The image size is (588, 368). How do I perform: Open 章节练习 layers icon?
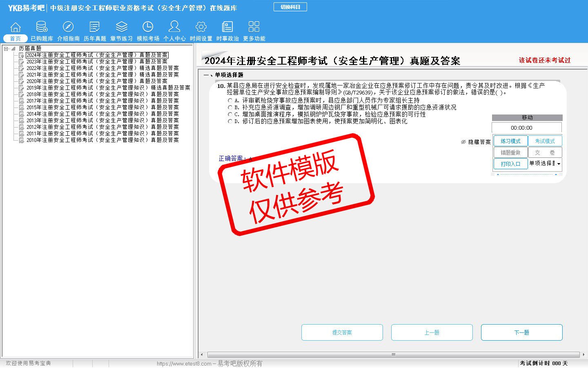121,27
